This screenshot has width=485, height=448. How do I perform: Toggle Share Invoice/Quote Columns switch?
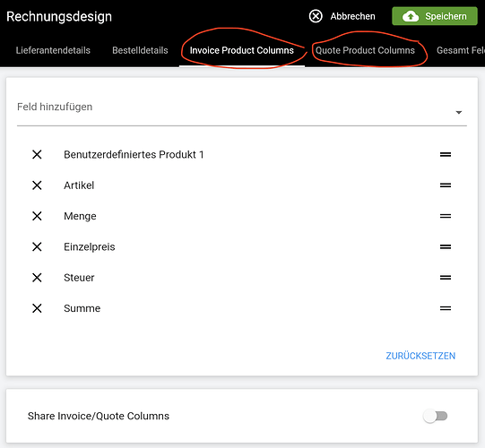coord(436,416)
